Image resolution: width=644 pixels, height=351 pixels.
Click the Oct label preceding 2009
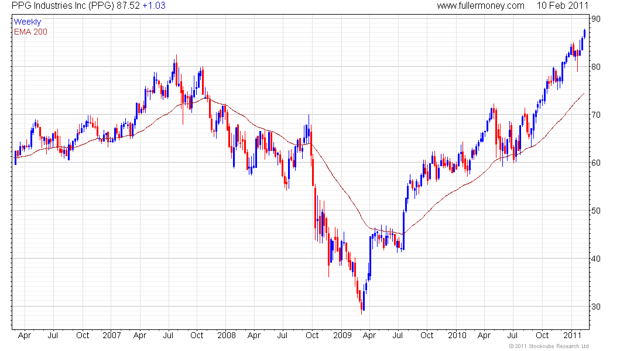point(312,335)
